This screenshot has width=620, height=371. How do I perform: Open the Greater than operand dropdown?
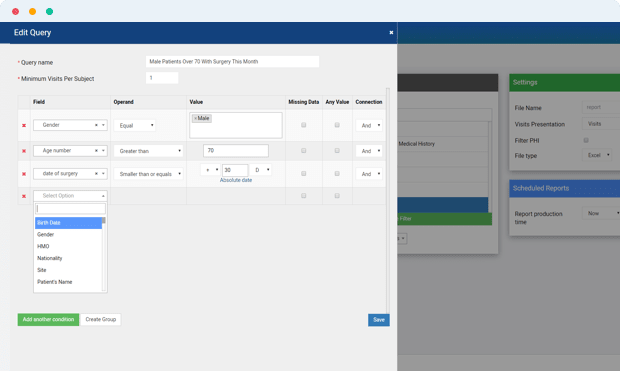click(149, 151)
